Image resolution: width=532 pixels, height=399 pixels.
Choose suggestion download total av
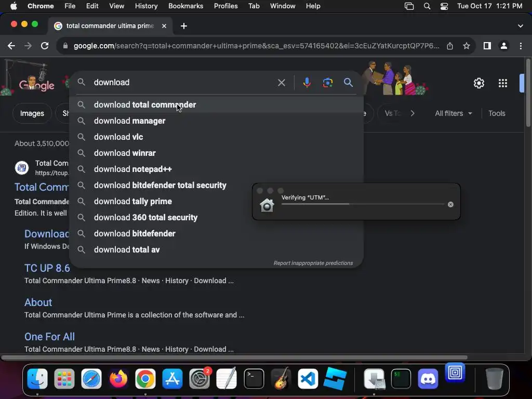tap(216, 250)
